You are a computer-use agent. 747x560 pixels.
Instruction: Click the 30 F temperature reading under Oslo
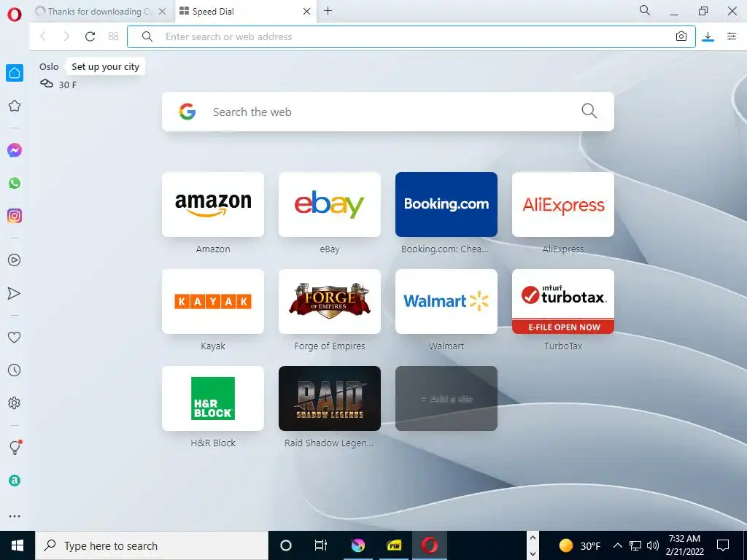coord(68,85)
